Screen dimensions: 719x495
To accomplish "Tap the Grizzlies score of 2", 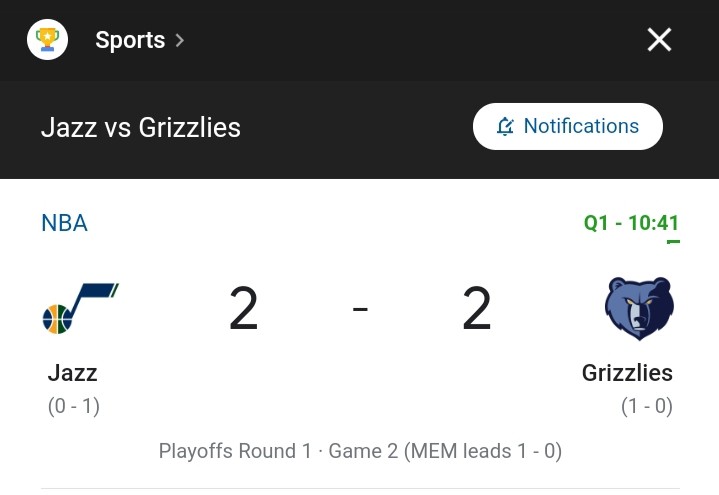I will tap(477, 308).
